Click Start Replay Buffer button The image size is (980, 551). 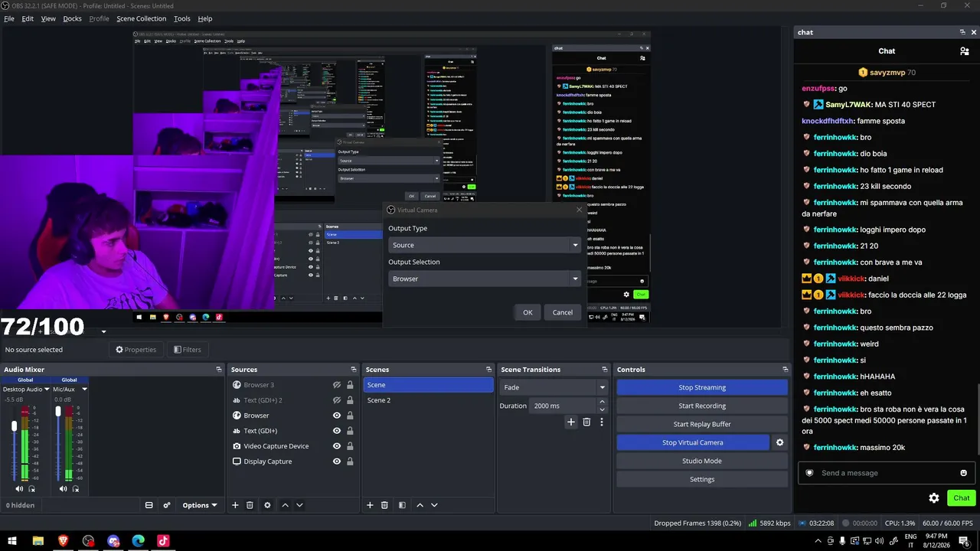click(702, 424)
